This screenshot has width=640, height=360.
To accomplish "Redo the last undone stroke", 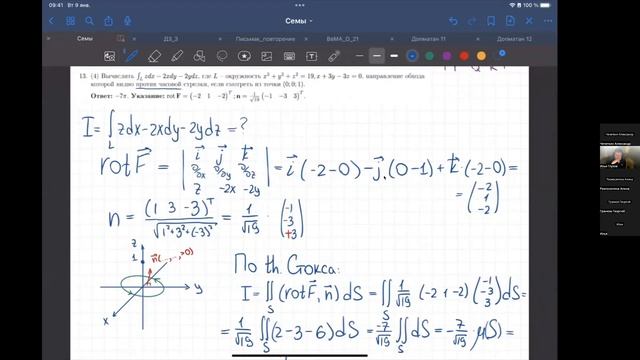I will (472, 21).
